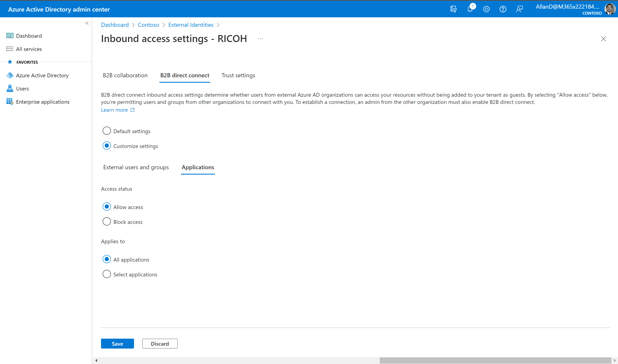Select the Customize settings radio button
618x364 pixels.
107,146
